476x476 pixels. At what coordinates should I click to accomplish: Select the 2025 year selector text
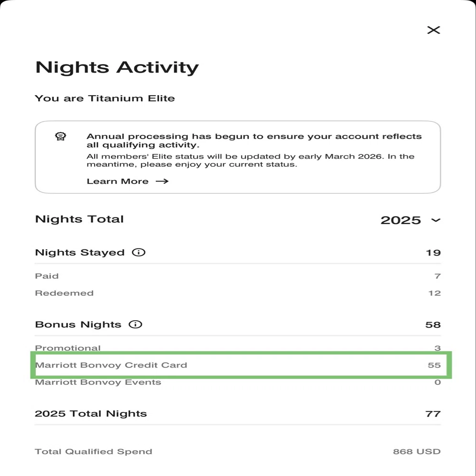tap(400, 220)
